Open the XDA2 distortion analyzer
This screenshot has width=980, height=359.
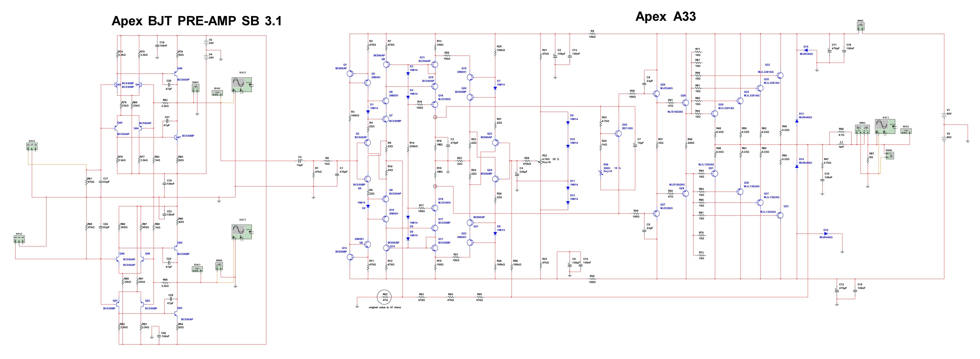[x=217, y=93]
